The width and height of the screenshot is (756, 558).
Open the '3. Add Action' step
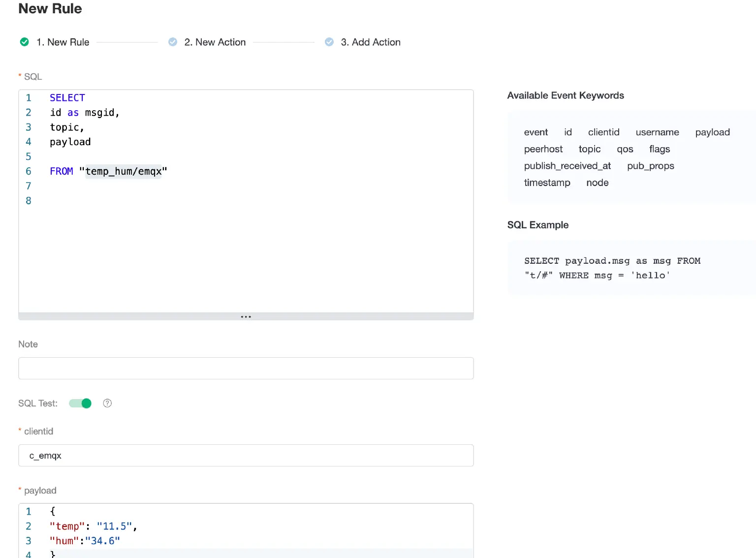370,42
